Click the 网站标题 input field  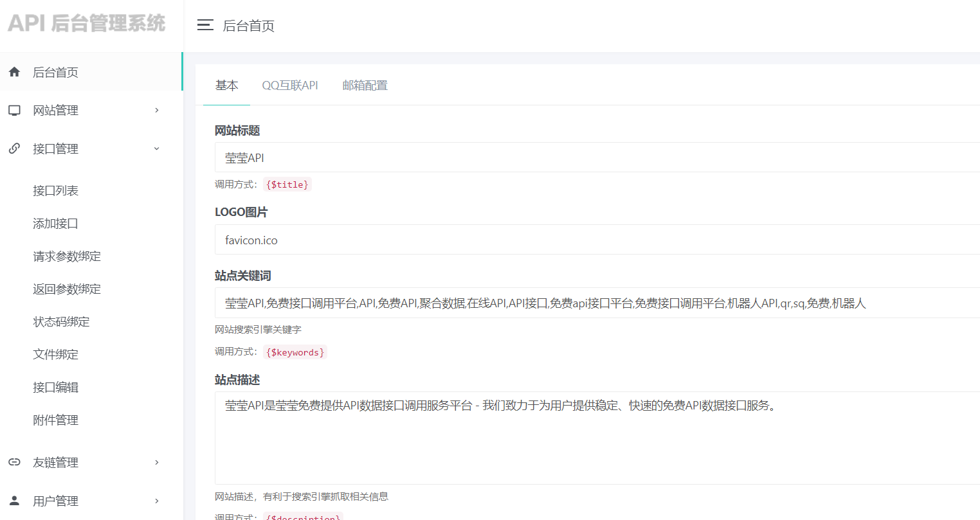597,157
